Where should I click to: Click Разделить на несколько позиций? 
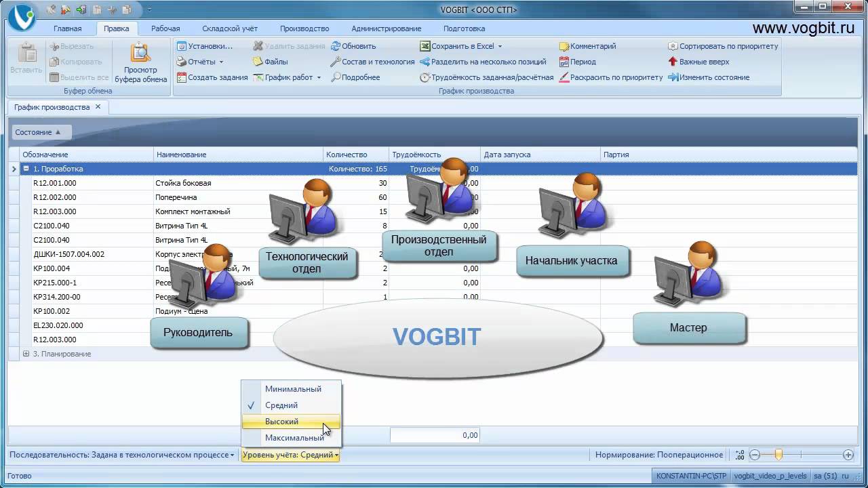point(483,62)
